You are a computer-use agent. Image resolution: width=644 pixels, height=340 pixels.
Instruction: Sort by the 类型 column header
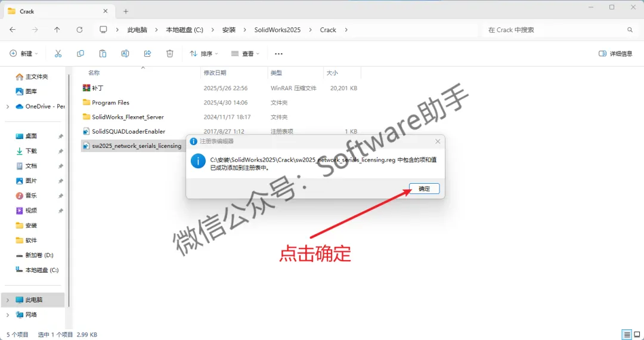(276, 73)
